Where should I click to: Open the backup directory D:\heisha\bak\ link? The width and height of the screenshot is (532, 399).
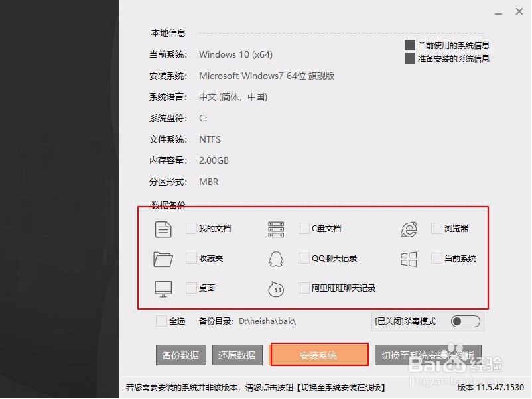267,321
